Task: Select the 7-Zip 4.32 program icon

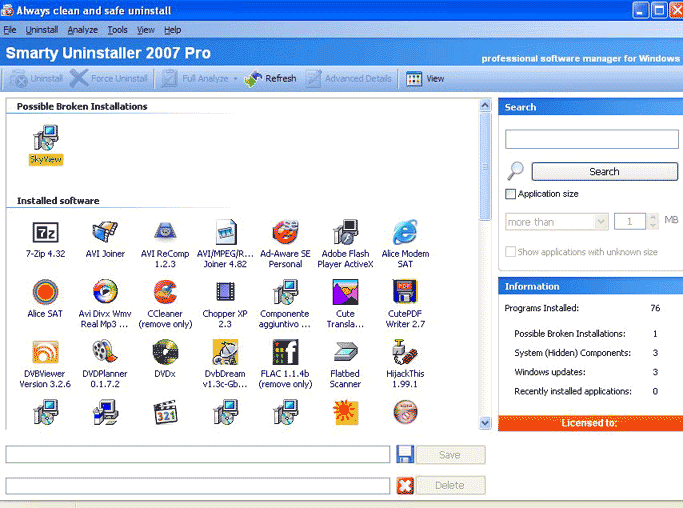Action: pos(46,233)
